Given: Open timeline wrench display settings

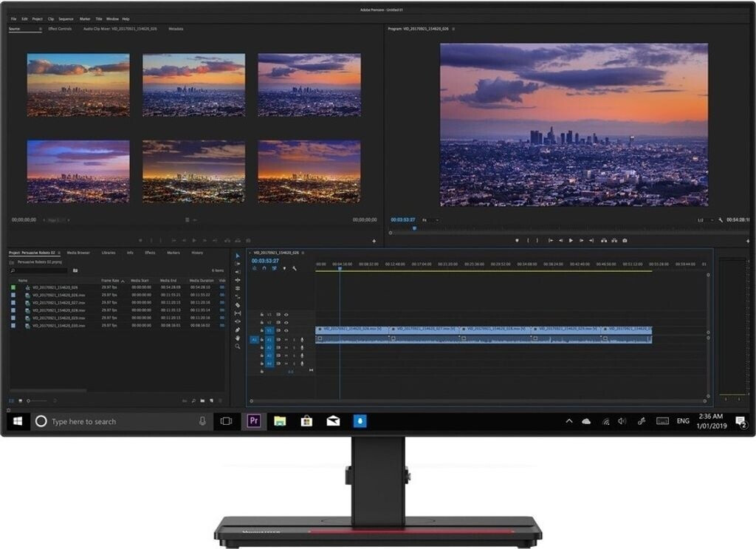Looking at the screenshot, I should point(294,268).
